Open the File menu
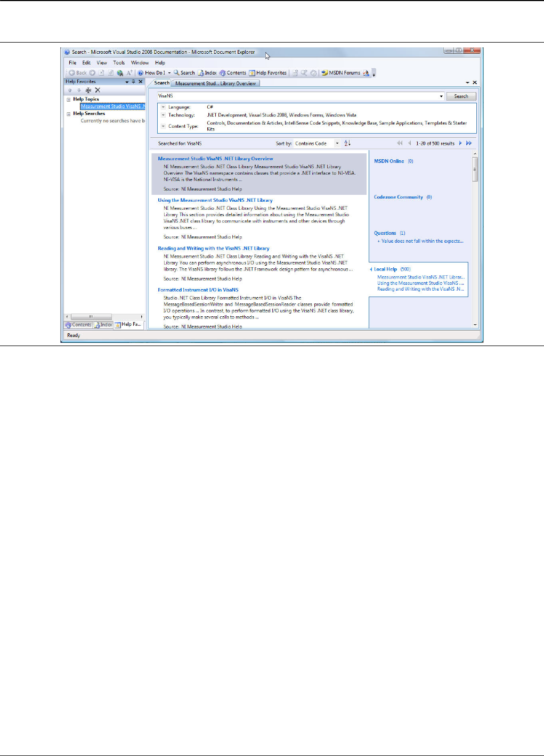This screenshot has width=544, height=756. coord(72,63)
